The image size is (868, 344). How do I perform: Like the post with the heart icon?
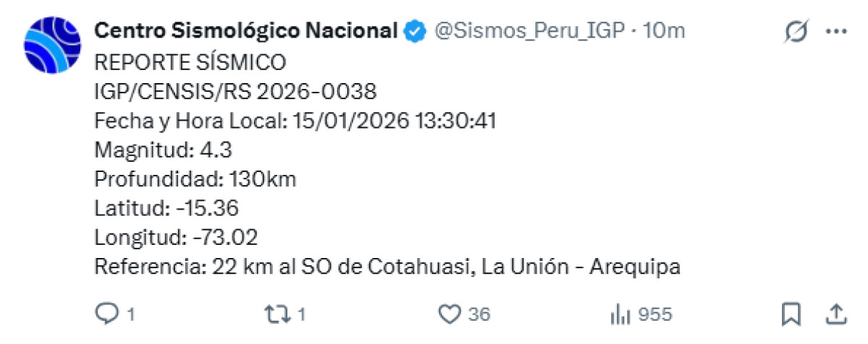[x=450, y=314]
